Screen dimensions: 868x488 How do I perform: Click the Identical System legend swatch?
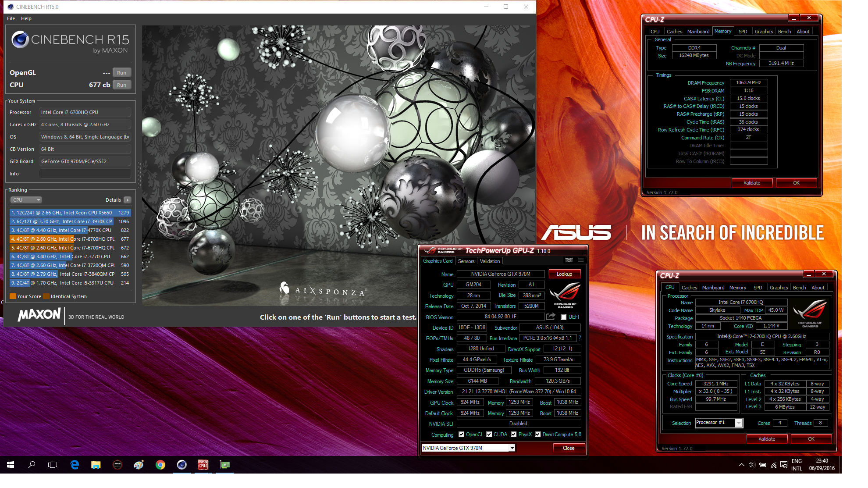click(46, 296)
